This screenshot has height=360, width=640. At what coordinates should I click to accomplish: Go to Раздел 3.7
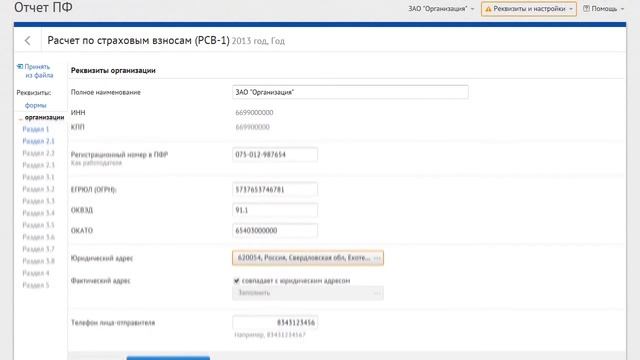[38, 249]
